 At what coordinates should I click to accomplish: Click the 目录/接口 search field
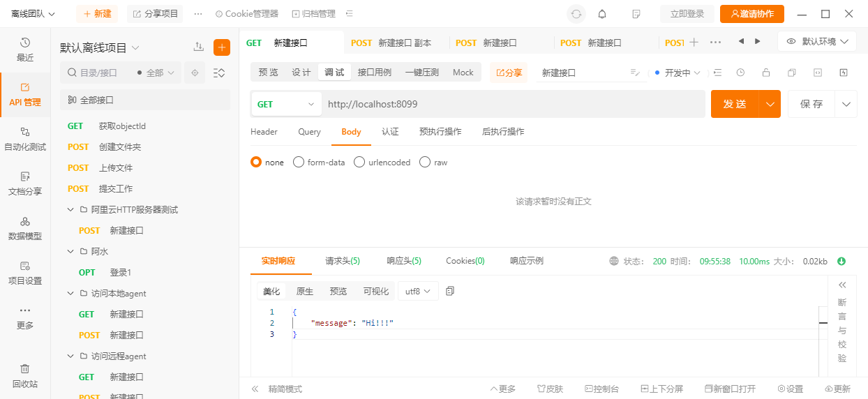98,73
